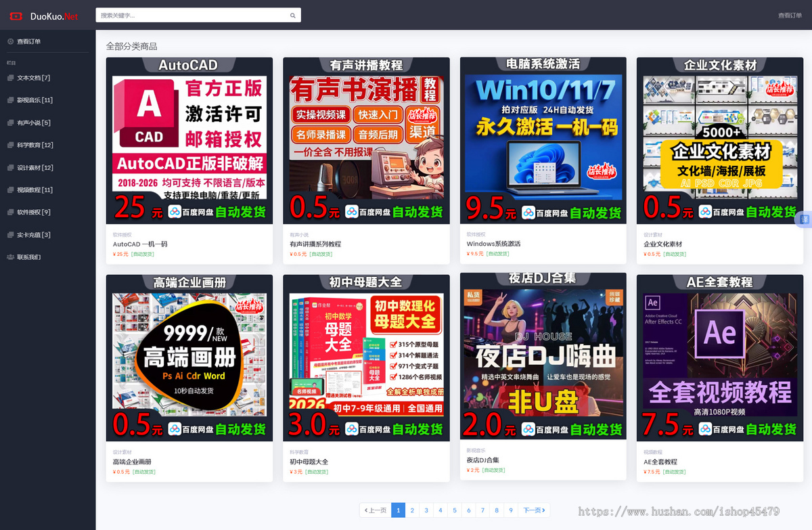
Task: Click the folder icon next to 设计素材
Action: [x=10, y=167]
